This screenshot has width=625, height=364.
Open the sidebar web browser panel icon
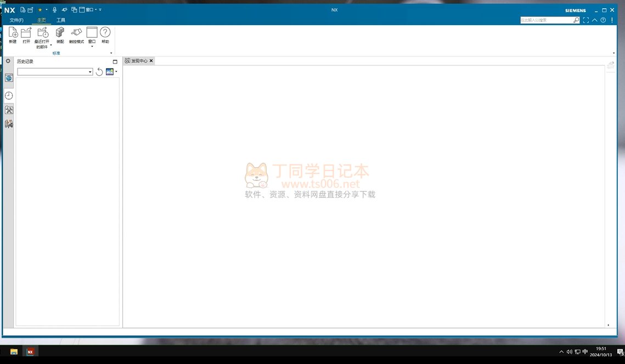(x=9, y=78)
